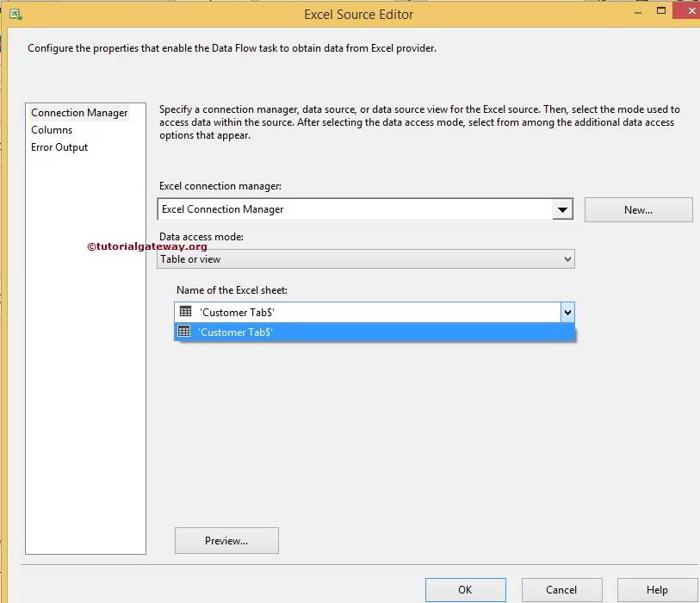The height and width of the screenshot is (603, 700).
Task: Click the table icon beside the highlighted list entry
Action: coord(183,332)
